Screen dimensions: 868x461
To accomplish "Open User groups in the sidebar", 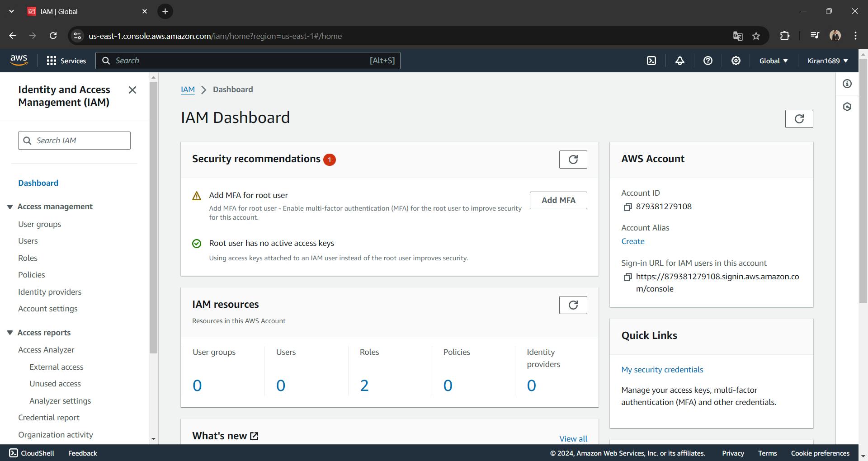I will point(39,224).
